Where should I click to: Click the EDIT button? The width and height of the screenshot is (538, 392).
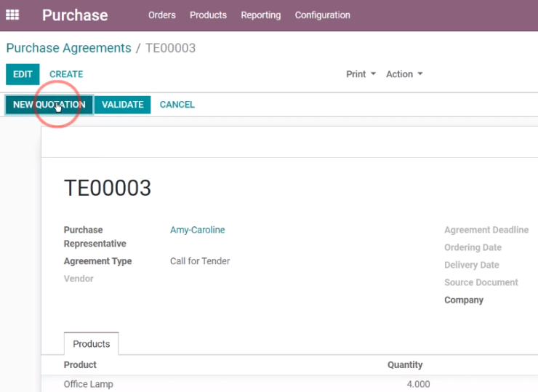(23, 74)
